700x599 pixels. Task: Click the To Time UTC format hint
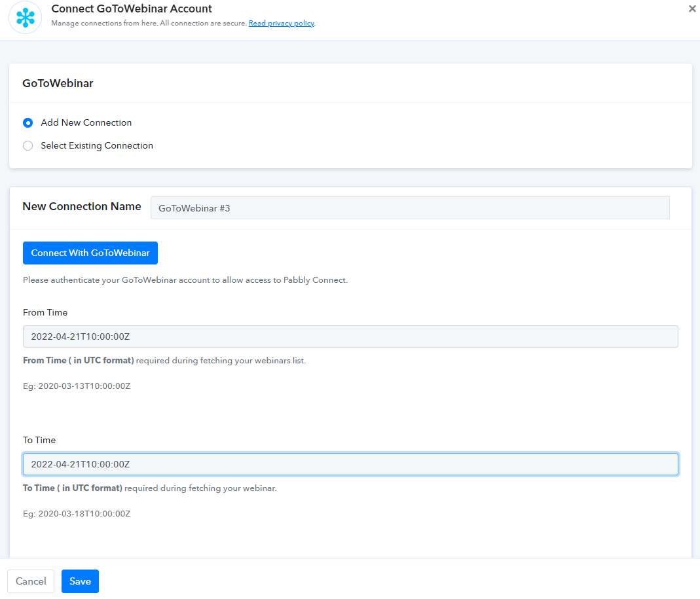tap(149, 488)
